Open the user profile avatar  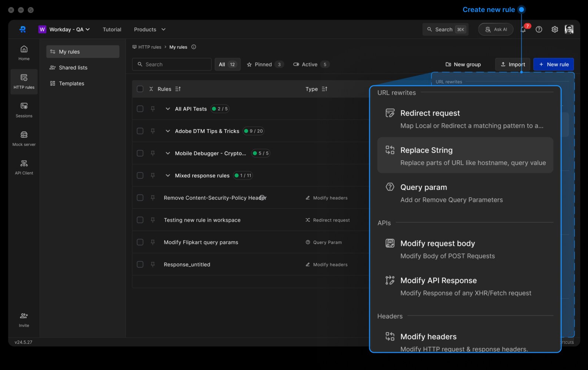coord(569,29)
